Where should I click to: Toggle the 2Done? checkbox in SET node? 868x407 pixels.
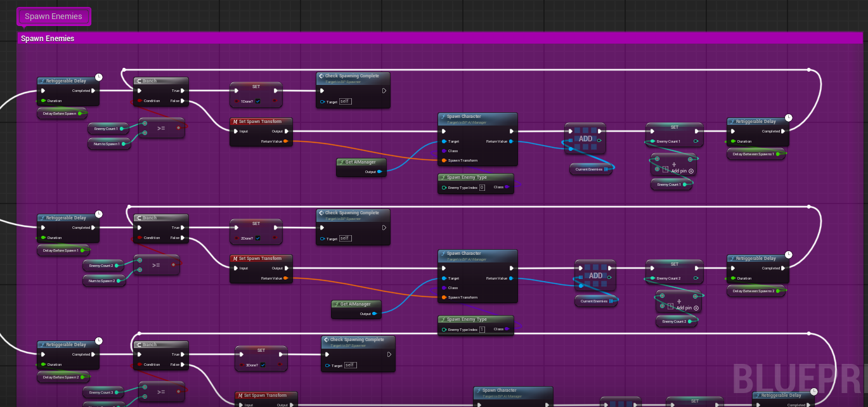[x=258, y=238]
